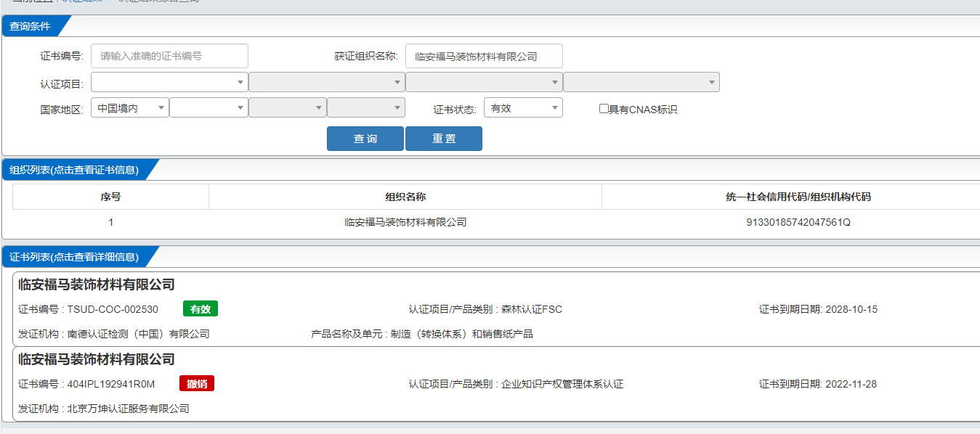This screenshot has height=434, width=980.
Task: Click product text 制造（转换体系）和销售纸产品
Action: [x=462, y=334]
